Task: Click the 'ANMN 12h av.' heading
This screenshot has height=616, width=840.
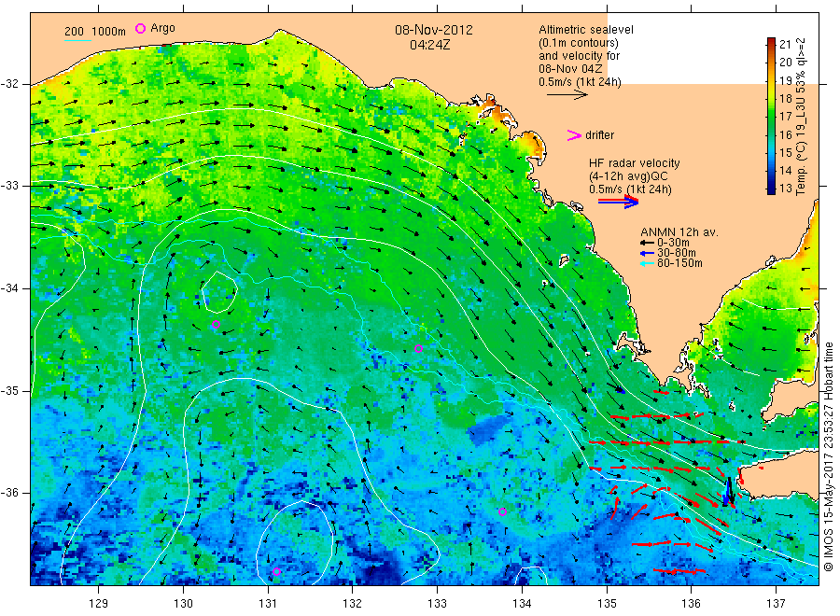Action: point(679,232)
